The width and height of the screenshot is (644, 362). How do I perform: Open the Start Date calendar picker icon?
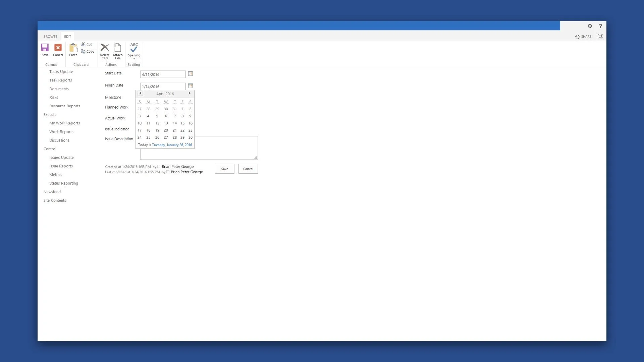click(x=191, y=74)
